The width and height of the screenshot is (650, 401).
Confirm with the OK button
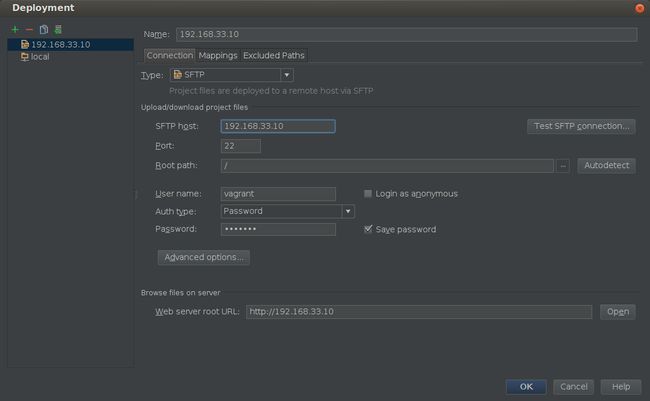(526, 386)
